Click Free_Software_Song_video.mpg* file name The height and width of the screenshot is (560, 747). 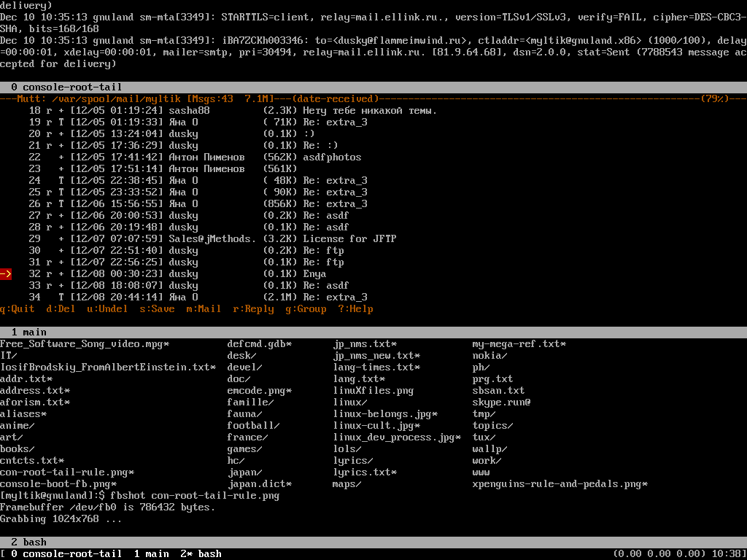(x=85, y=344)
